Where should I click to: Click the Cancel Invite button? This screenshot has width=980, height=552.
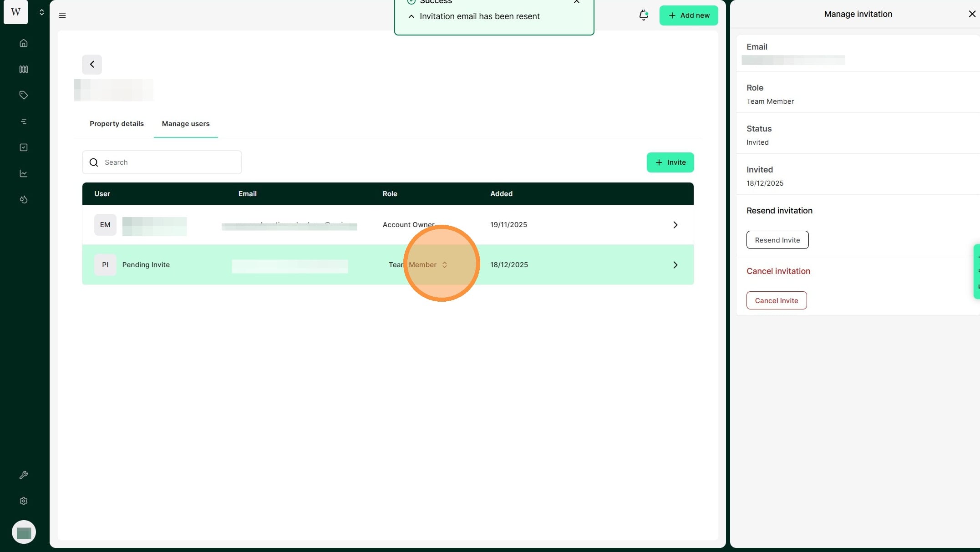pos(776,300)
